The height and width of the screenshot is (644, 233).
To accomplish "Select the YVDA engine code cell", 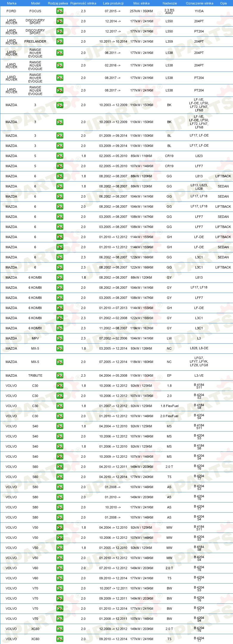I will tap(199, 11).
